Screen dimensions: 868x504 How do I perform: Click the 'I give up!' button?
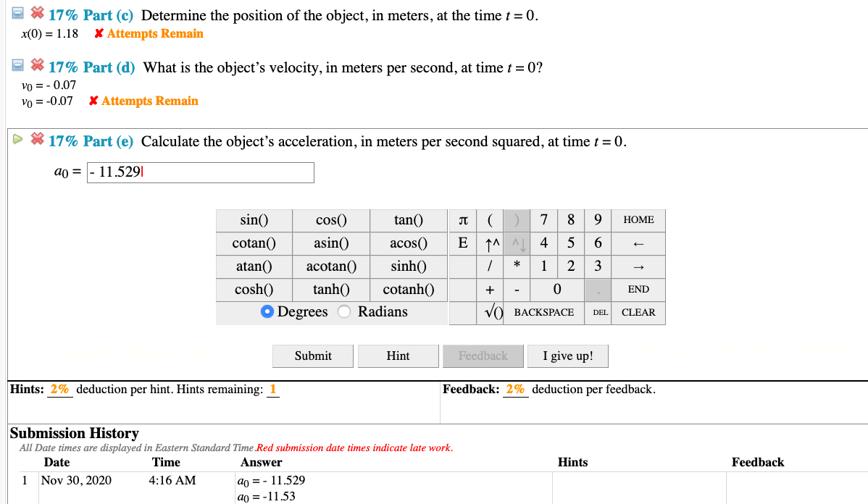coord(567,356)
